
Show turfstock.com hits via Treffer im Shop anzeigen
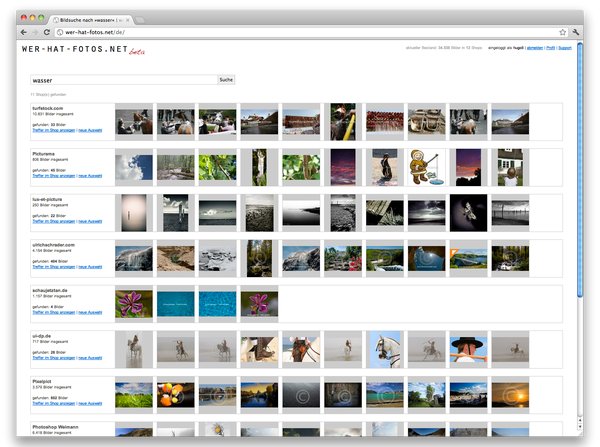point(54,130)
